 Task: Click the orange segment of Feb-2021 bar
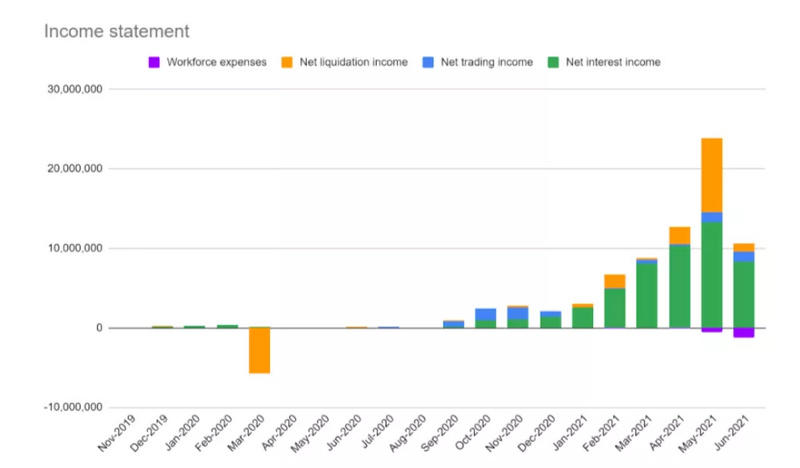(615, 281)
